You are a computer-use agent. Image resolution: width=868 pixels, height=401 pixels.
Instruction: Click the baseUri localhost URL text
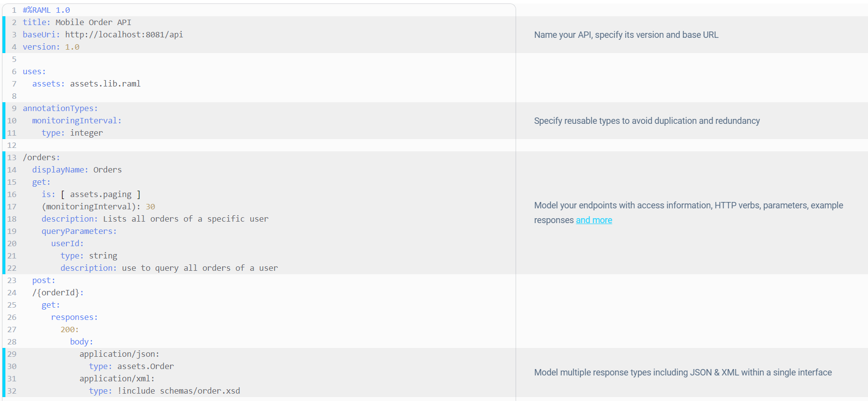pyautogui.click(x=124, y=35)
